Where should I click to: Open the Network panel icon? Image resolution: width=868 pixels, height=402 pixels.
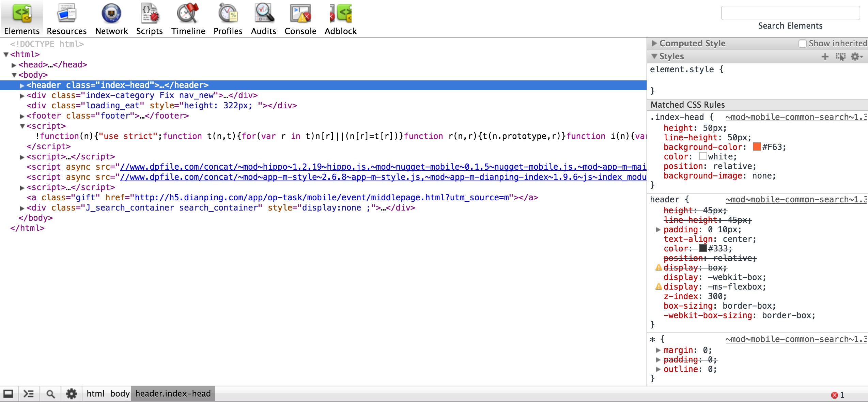point(111,14)
